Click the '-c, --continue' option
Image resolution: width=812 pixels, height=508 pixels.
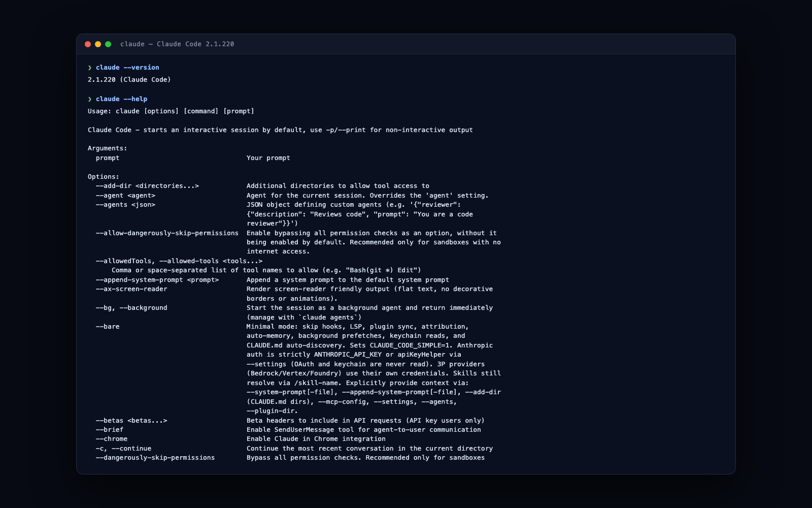tap(123, 449)
